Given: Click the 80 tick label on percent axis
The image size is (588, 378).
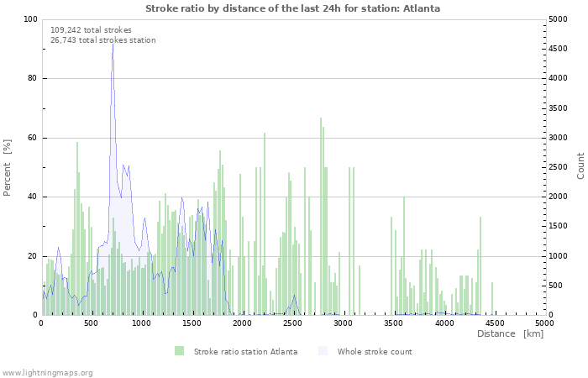Looking at the screenshot, I should tap(33, 78).
